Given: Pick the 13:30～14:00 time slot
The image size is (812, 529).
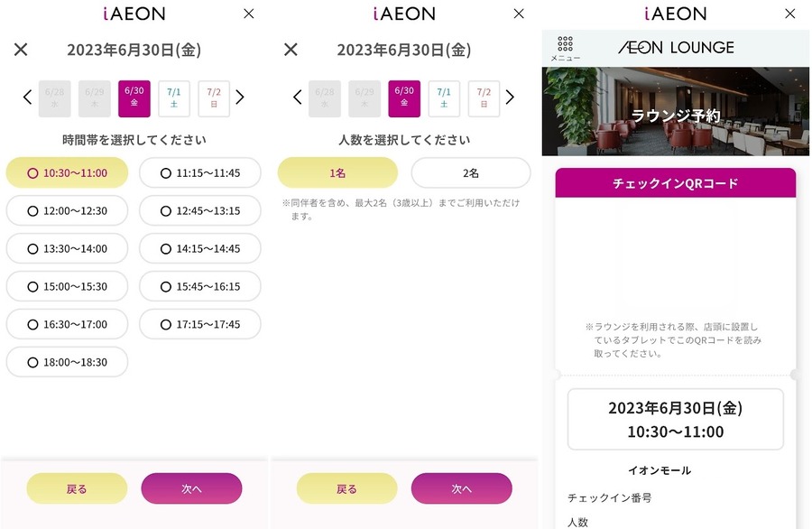Looking at the screenshot, I should (67, 248).
